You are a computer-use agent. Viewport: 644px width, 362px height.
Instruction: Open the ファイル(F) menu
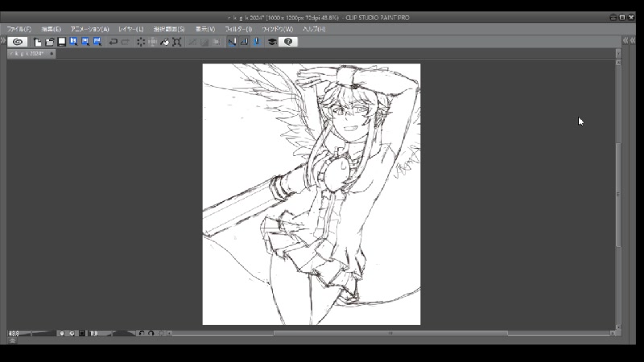point(19,29)
